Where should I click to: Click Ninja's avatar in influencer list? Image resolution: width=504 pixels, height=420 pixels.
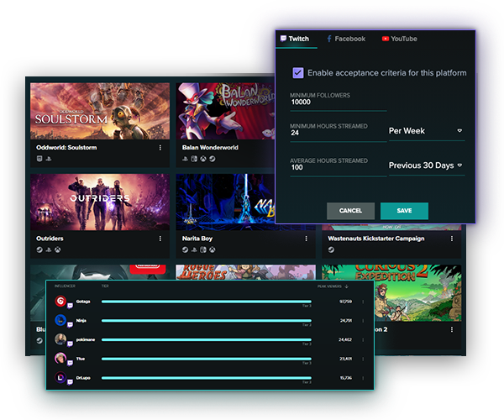pyautogui.click(x=60, y=320)
